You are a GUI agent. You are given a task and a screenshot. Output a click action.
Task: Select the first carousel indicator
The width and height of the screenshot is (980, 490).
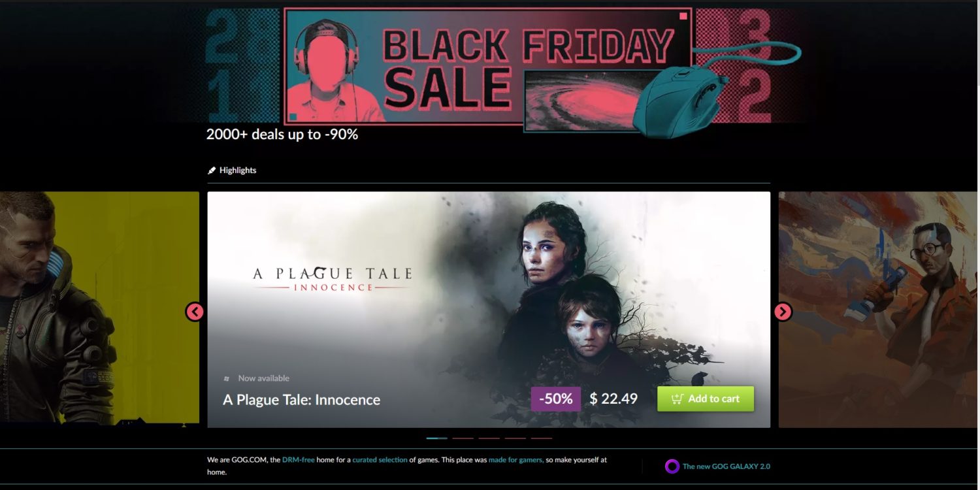pos(436,438)
